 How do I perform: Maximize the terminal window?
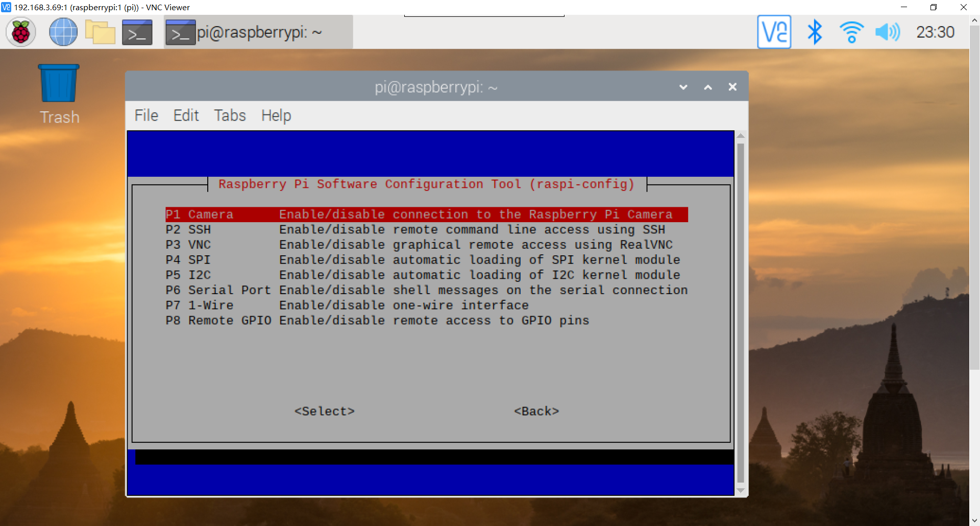pyautogui.click(x=708, y=87)
